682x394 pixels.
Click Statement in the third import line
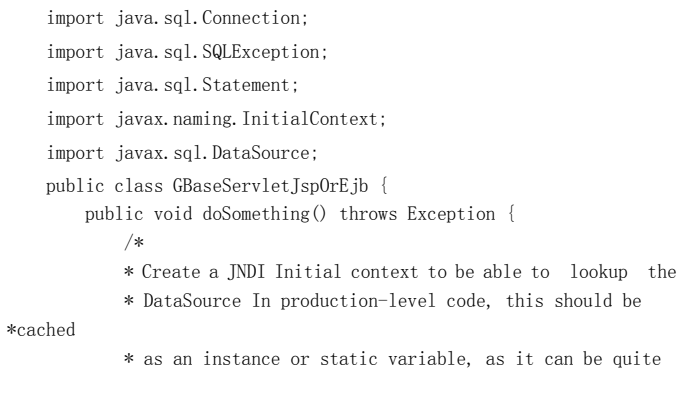246,85
